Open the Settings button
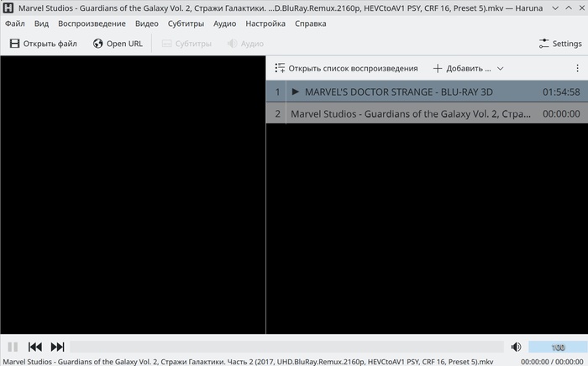This screenshot has height=366, width=588. pos(560,44)
